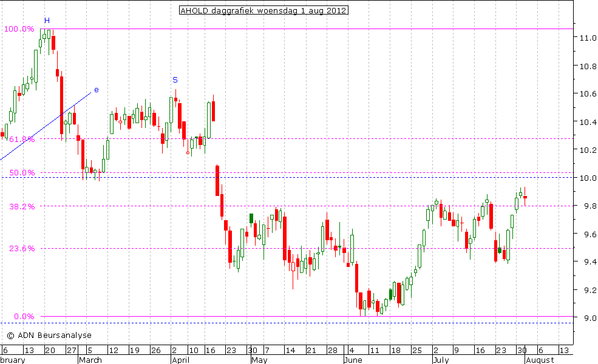Click the date label 14 in May

click(x=291, y=350)
